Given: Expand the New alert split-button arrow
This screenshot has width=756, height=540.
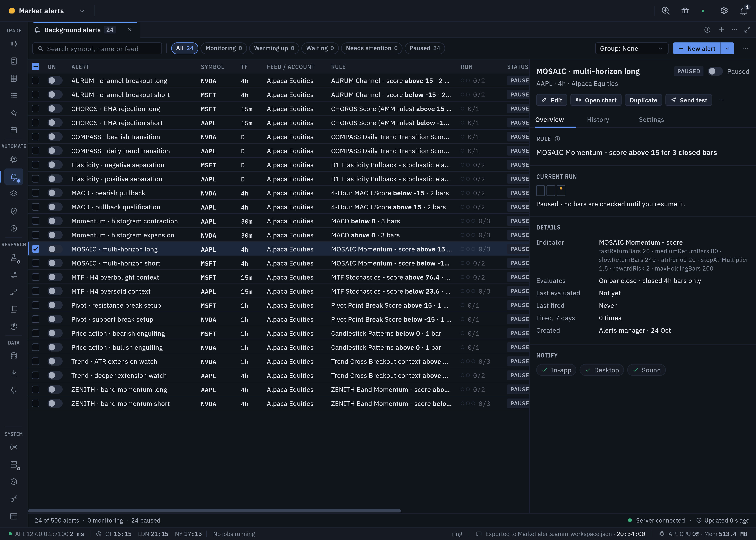Looking at the screenshot, I should point(727,49).
